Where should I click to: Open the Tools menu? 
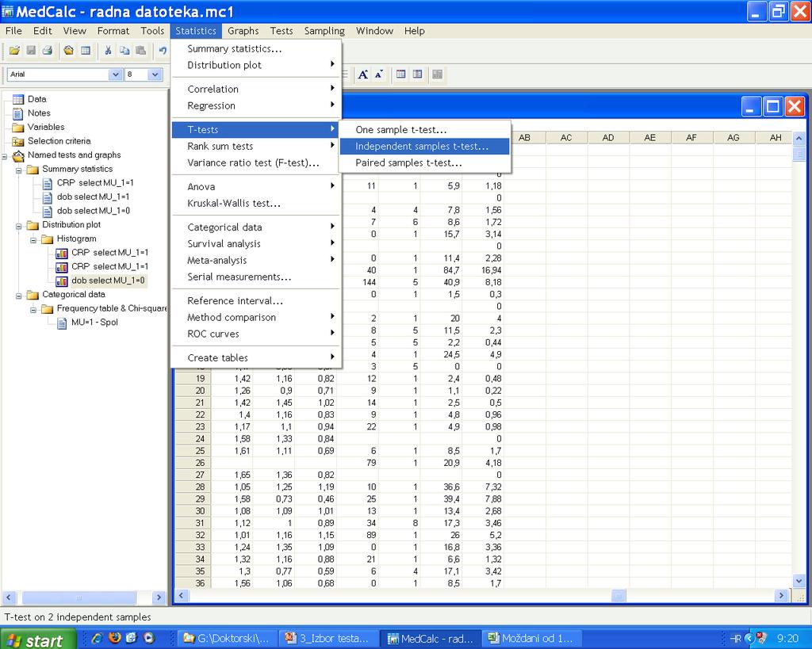152,31
